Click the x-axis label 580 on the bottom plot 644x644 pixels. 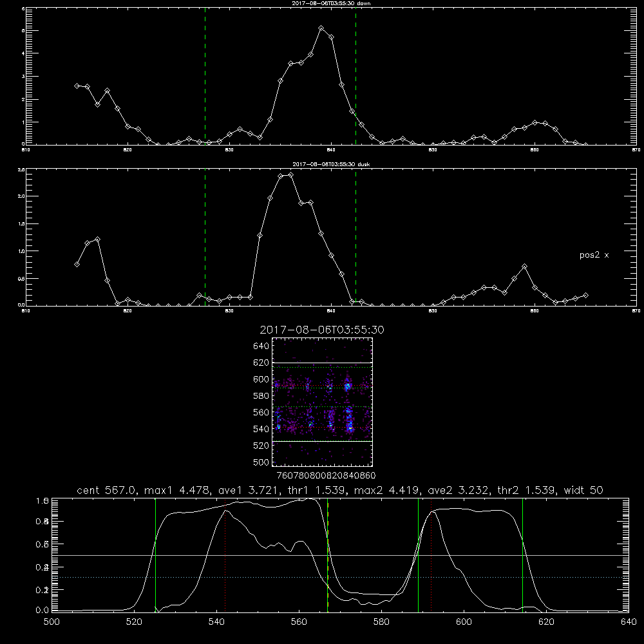381,622
